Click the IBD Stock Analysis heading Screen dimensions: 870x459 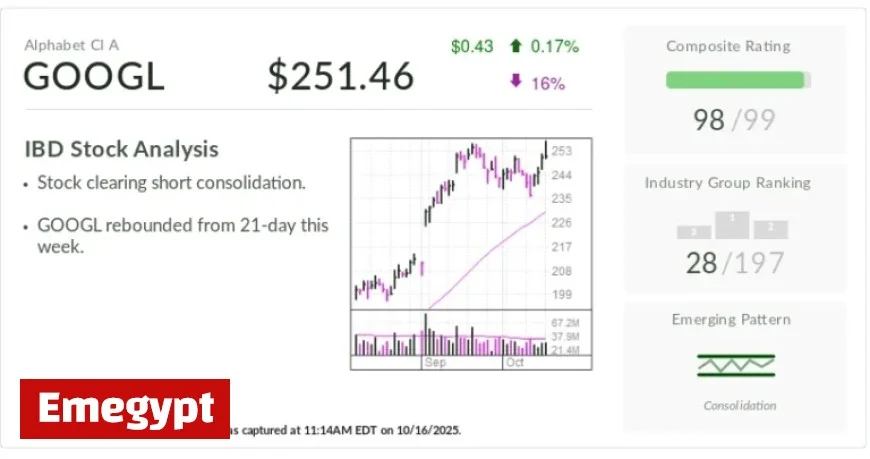(x=121, y=149)
